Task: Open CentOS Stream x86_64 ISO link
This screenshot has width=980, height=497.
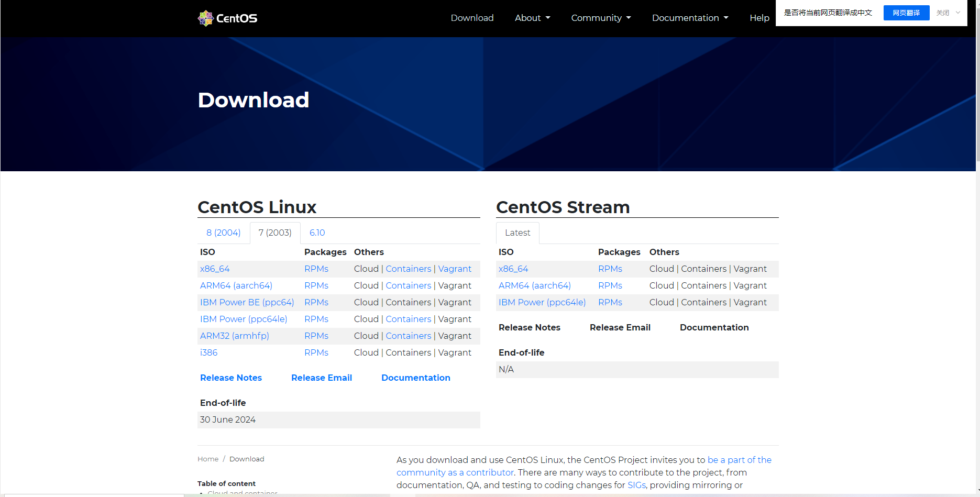Action: pos(513,269)
